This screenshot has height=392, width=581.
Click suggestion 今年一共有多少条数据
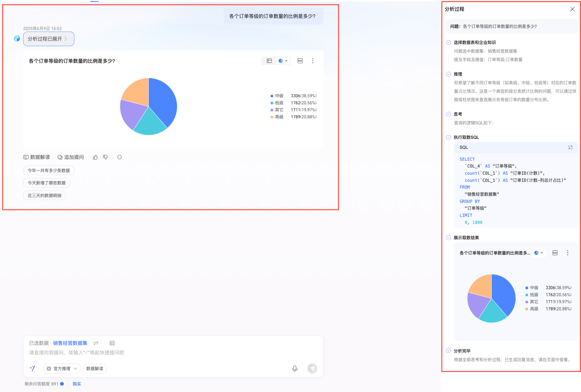49,170
